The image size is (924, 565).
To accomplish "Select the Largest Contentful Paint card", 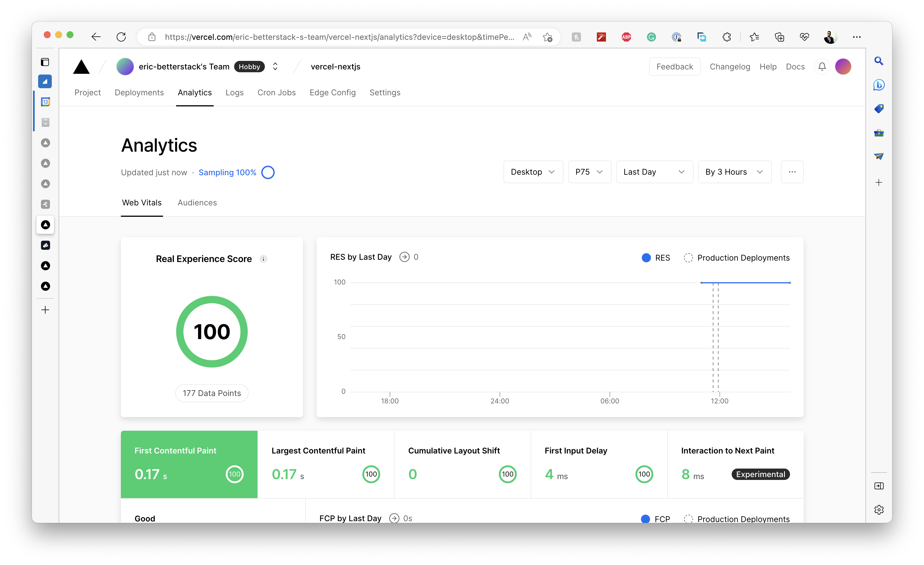I will point(325,464).
